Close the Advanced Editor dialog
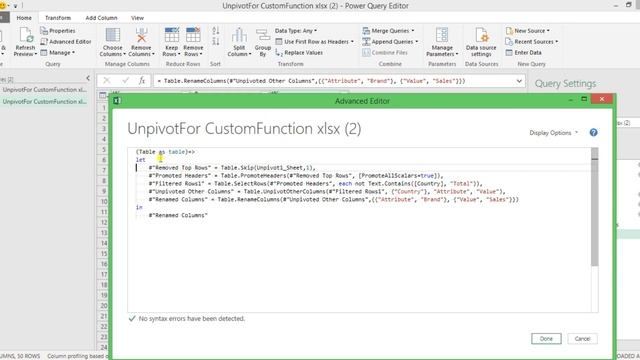This screenshot has width=640, height=360. [602, 99]
